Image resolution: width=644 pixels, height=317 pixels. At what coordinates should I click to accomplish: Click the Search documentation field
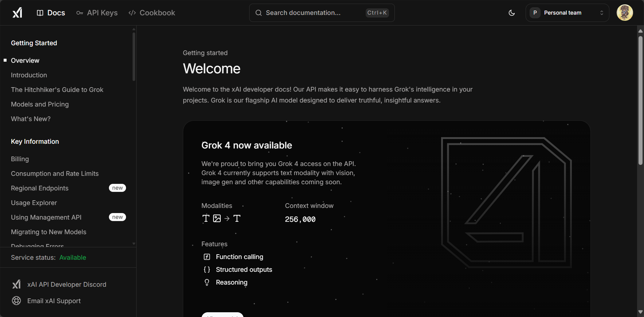pyautogui.click(x=322, y=13)
